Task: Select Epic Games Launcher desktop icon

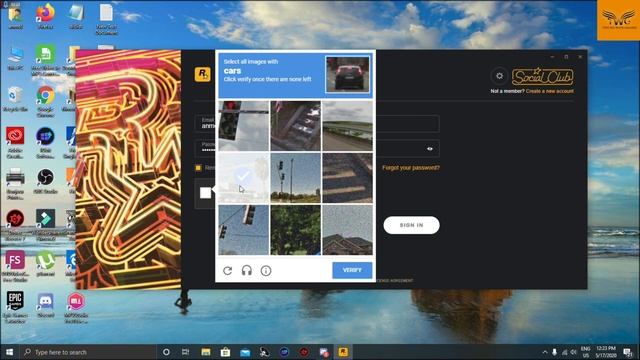Action: coord(15,307)
